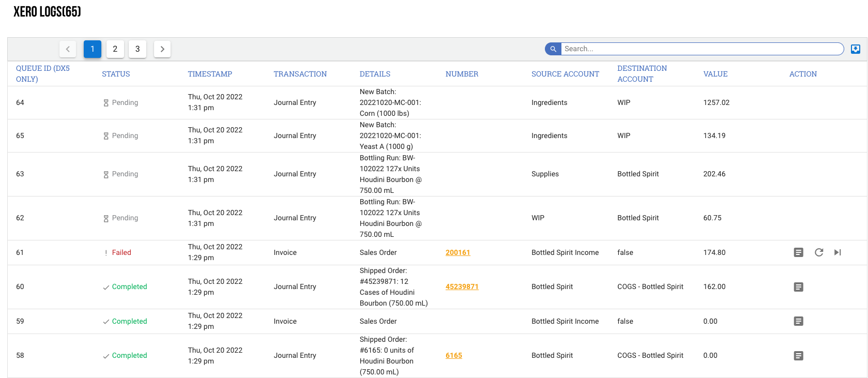Click Xero Logs(65) page title
The width and height of the screenshot is (868, 378).
[x=47, y=11]
